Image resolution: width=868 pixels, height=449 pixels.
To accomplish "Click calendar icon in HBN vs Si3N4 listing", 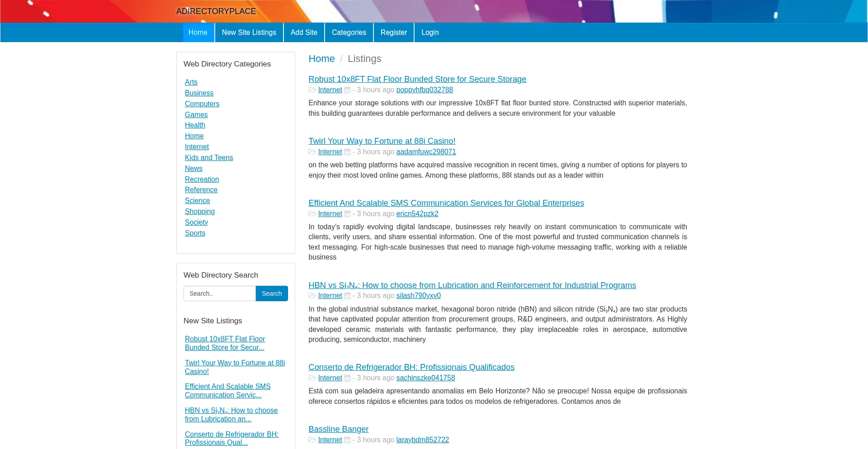I will (x=347, y=296).
